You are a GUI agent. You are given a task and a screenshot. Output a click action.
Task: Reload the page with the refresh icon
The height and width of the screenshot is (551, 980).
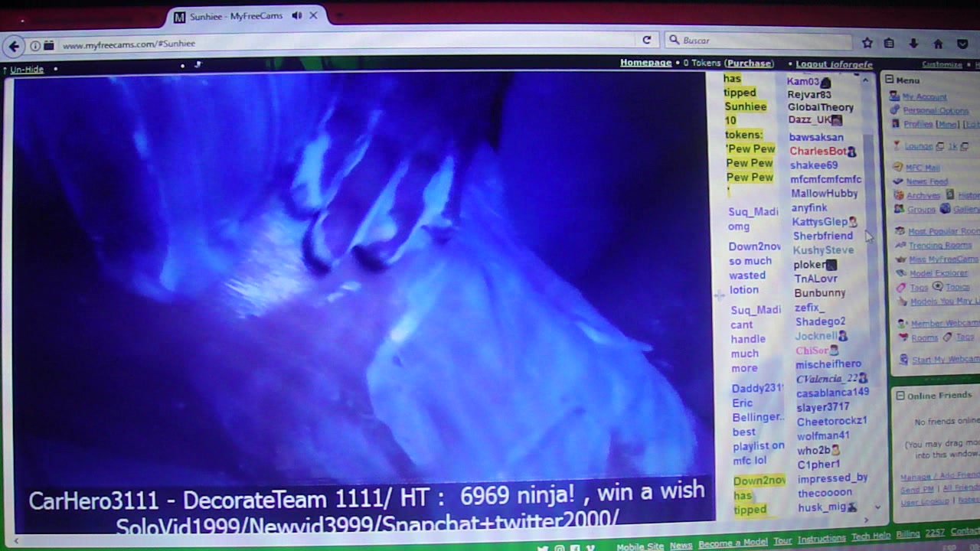click(647, 41)
